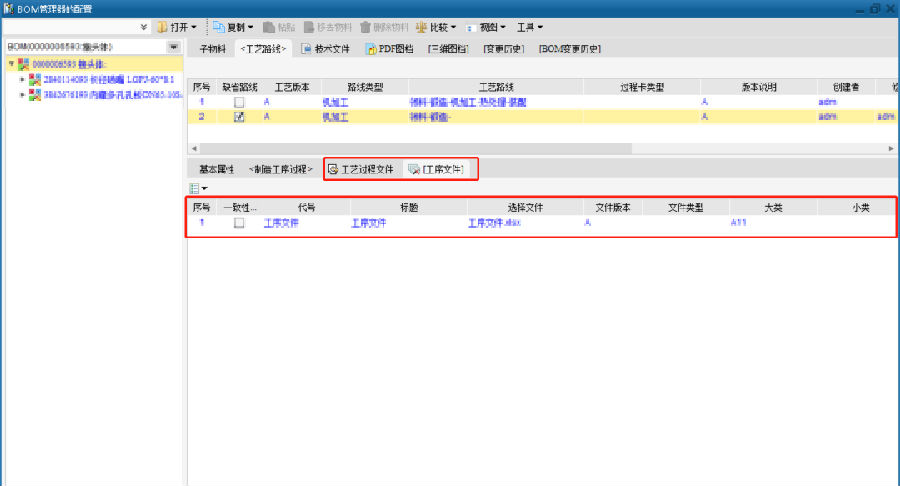Select root BOM item 0000006593

69,64
